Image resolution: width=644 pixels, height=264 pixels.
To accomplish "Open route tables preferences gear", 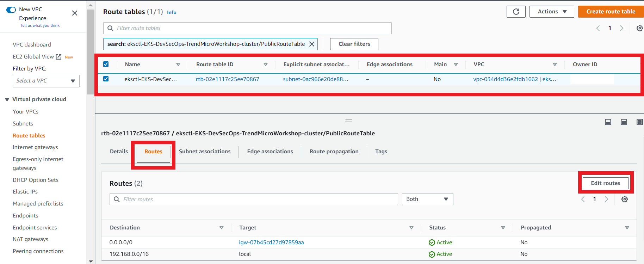I will pos(640,28).
